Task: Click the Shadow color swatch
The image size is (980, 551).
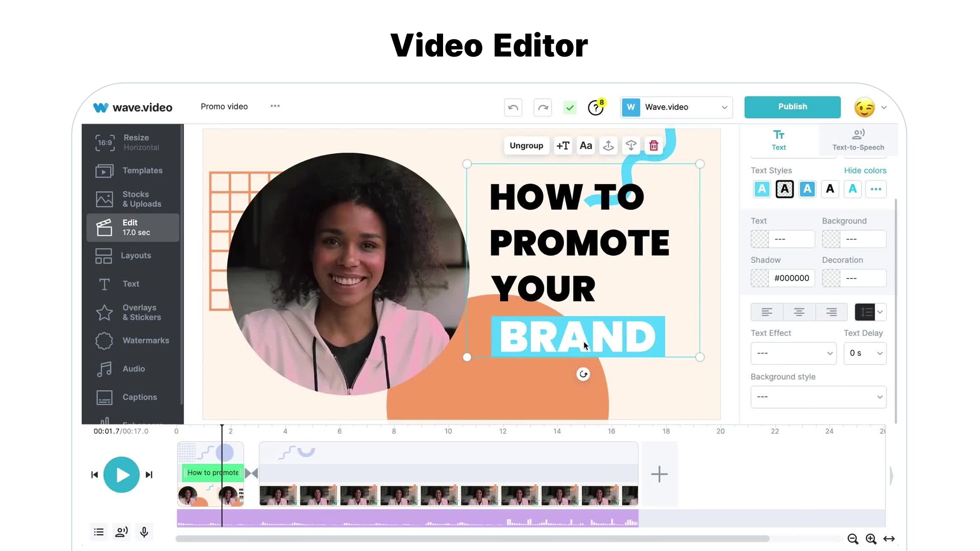Action: [759, 278]
